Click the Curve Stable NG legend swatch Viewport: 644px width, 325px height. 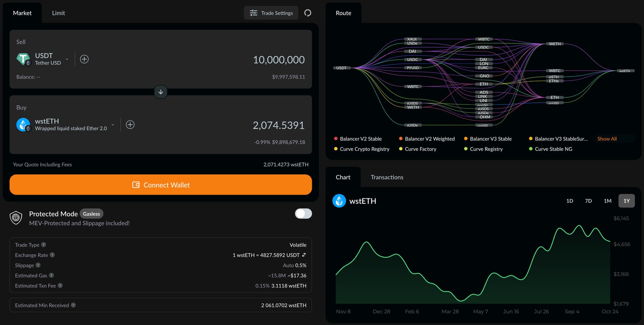[531, 149]
